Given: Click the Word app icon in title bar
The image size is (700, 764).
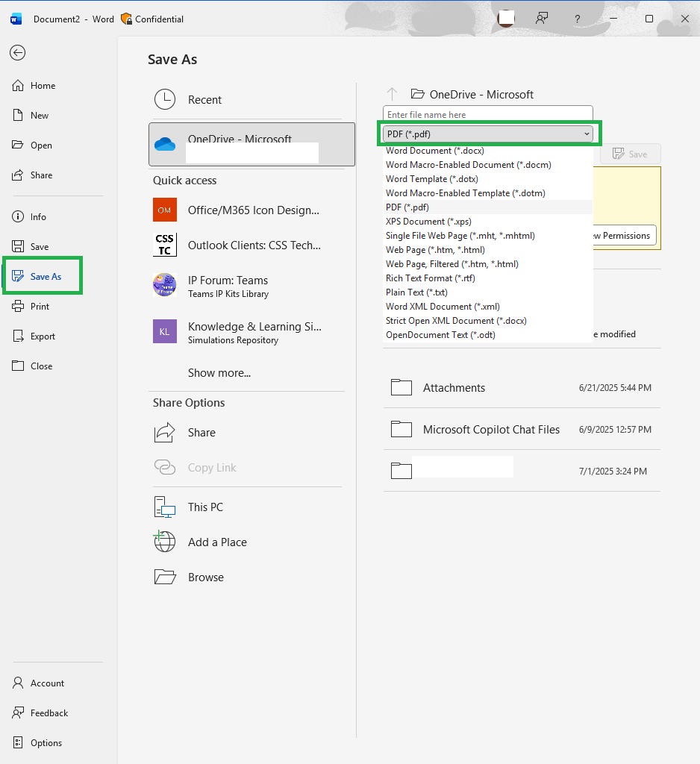Looking at the screenshot, I should pyautogui.click(x=16, y=19).
